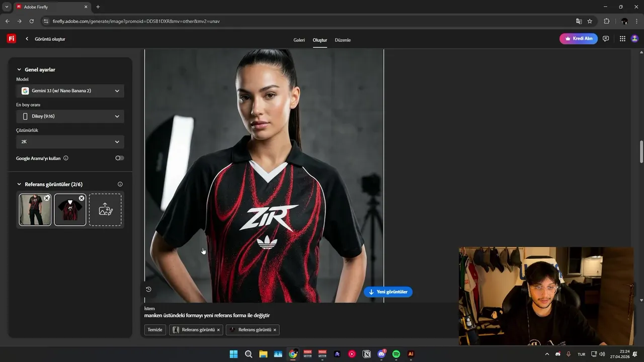Click the Yeni görüntüler button
The width and height of the screenshot is (644, 362).
click(x=388, y=292)
